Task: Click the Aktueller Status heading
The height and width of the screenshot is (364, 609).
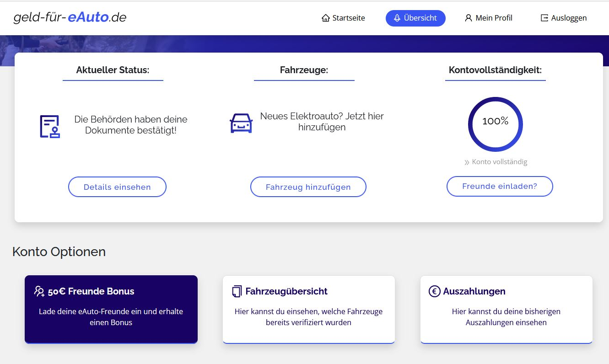Action: [x=113, y=70]
